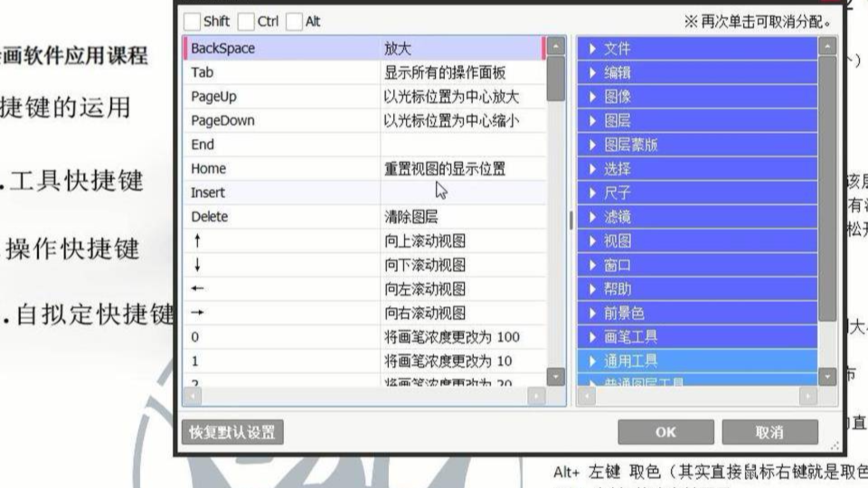Click 向下滚动视图 function cell

pos(464,265)
